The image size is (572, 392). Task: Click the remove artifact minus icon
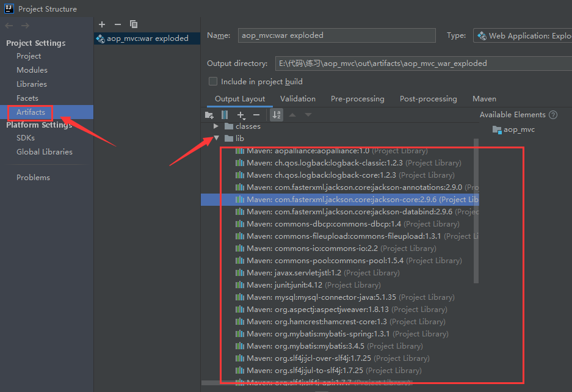click(x=117, y=24)
